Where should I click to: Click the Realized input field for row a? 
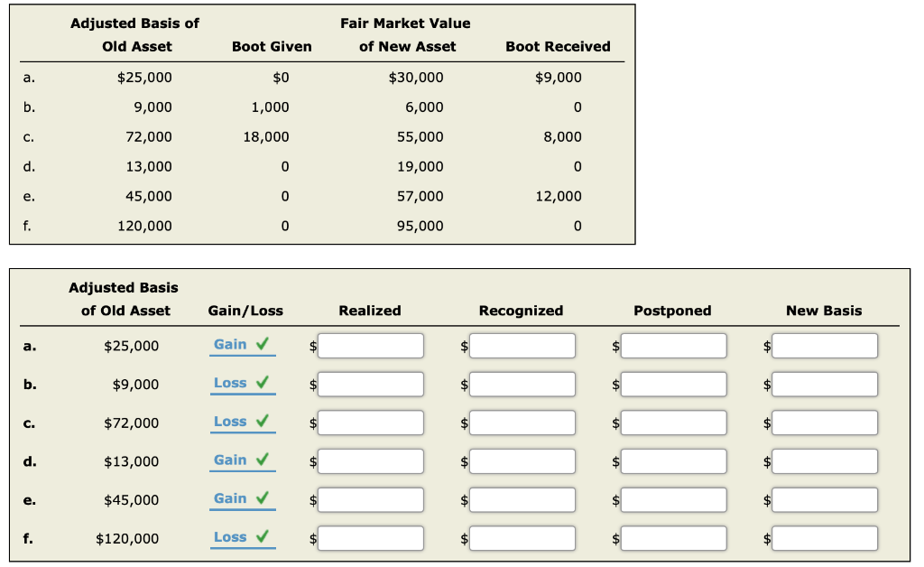click(371, 346)
